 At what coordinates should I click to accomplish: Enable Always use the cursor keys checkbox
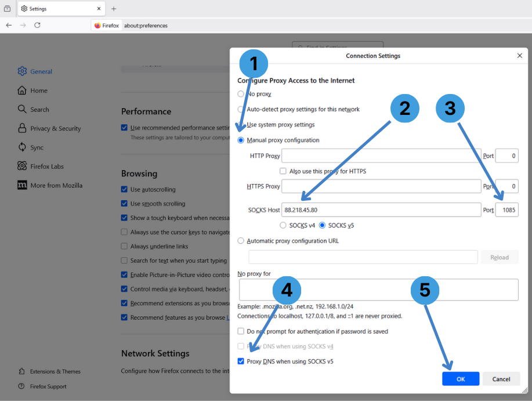pos(124,232)
